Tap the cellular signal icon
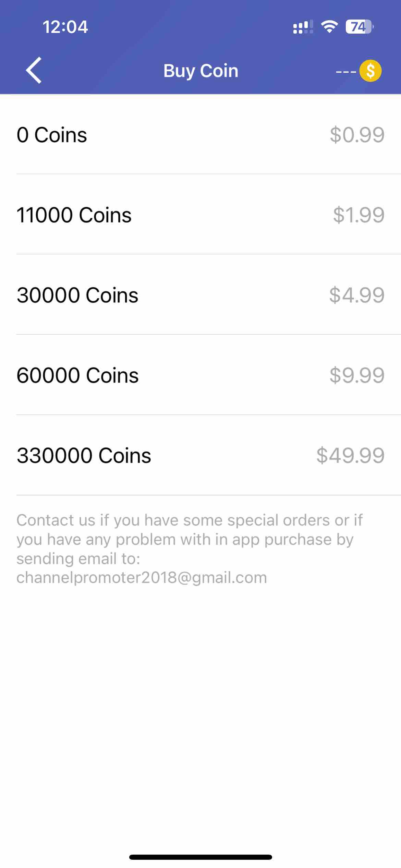Viewport: 401px width, 868px height. point(303,27)
